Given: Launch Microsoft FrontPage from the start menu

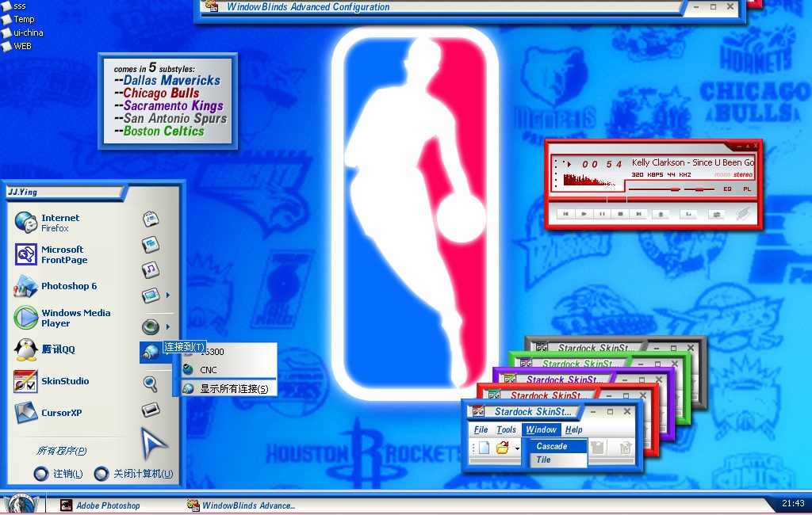Looking at the screenshot, I should (51, 254).
